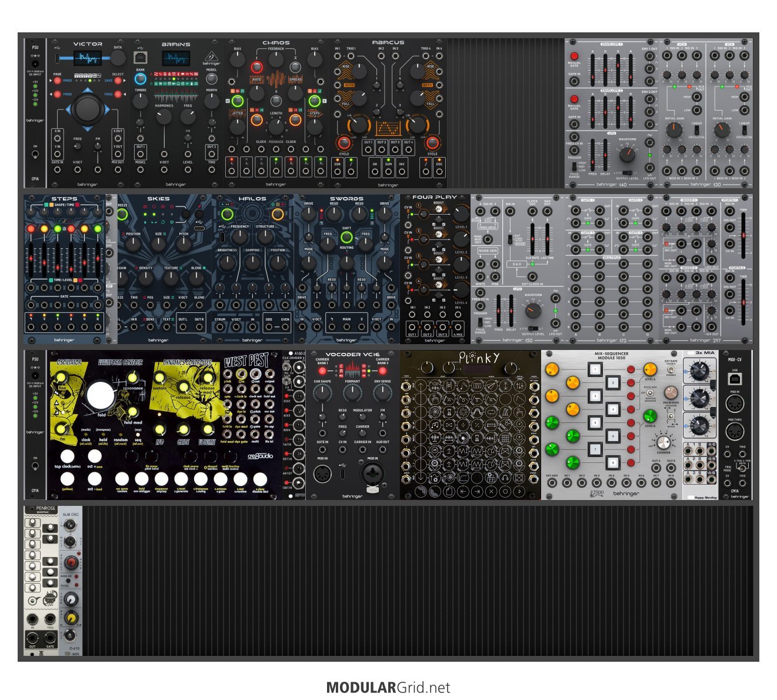777x700 pixels.
Task: Click the dice icon on Plinky
Action: [519, 478]
